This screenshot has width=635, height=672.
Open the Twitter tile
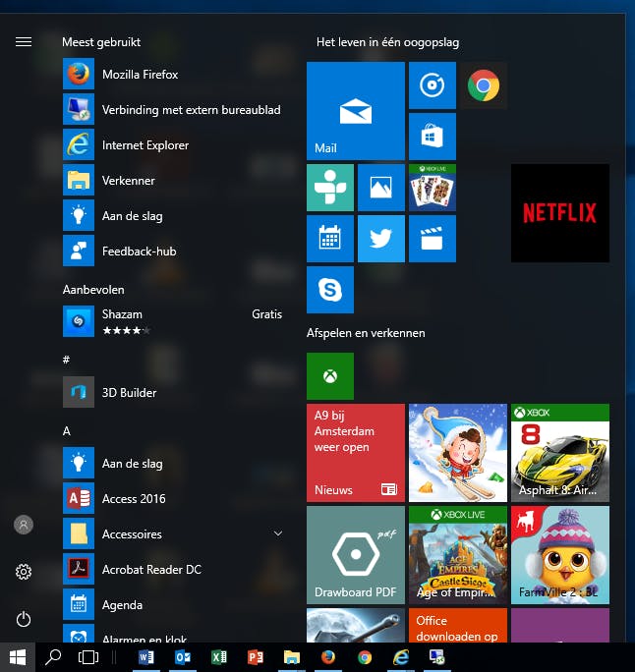(381, 239)
